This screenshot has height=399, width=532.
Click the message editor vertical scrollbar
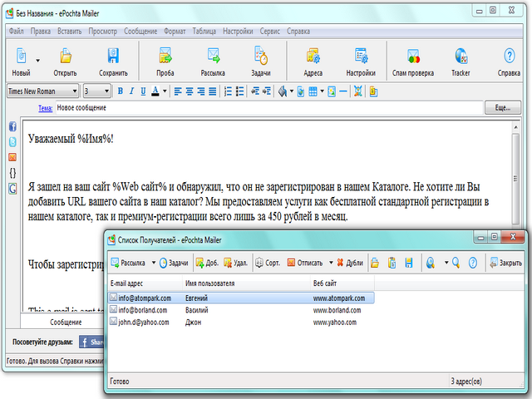point(515,179)
